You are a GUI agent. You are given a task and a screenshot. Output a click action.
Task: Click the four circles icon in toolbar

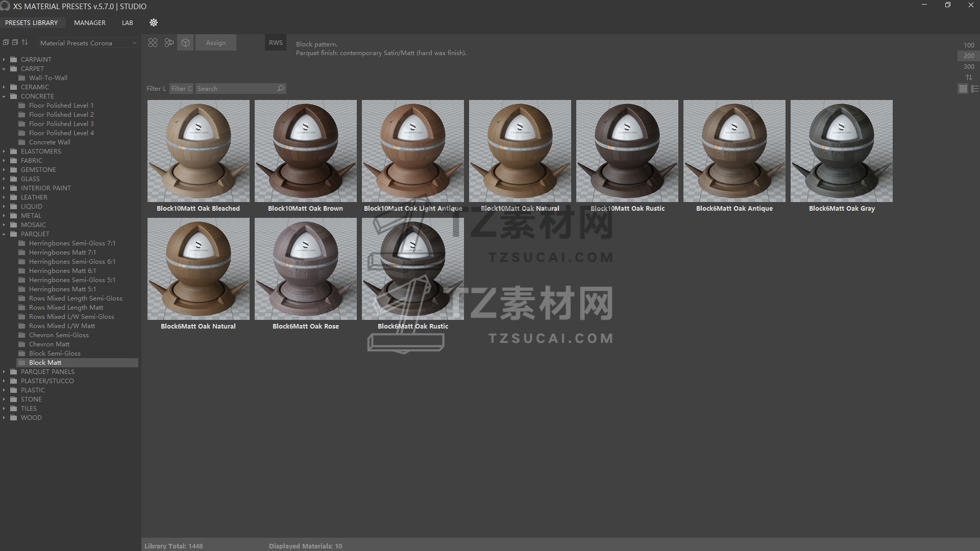pyautogui.click(x=153, y=43)
